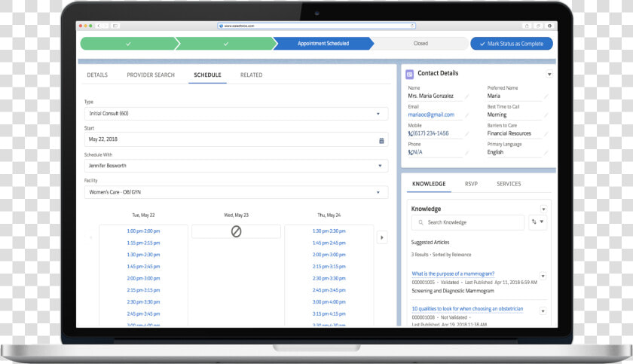Click the Search Knowledge magnifier icon
Viewport: 633px width, 364px height.
(420, 222)
